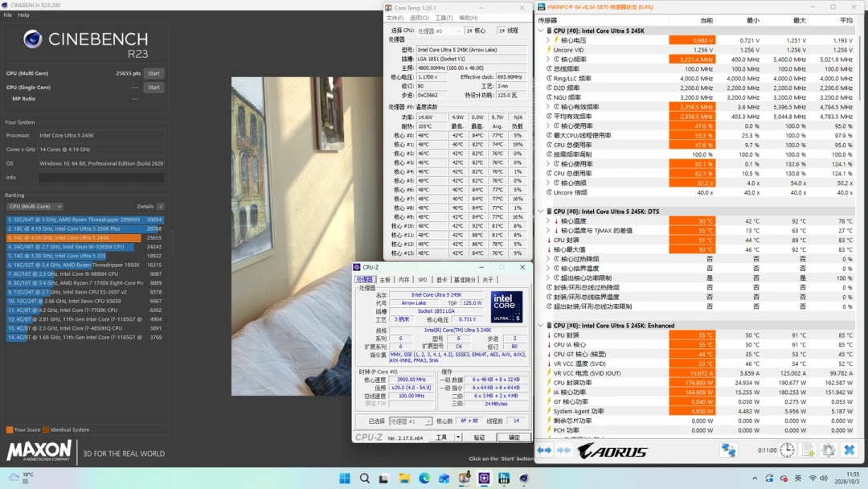Click the Cinebench icon in the taskbar
868x489 pixels.
pyautogui.click(x=524, y=478)
